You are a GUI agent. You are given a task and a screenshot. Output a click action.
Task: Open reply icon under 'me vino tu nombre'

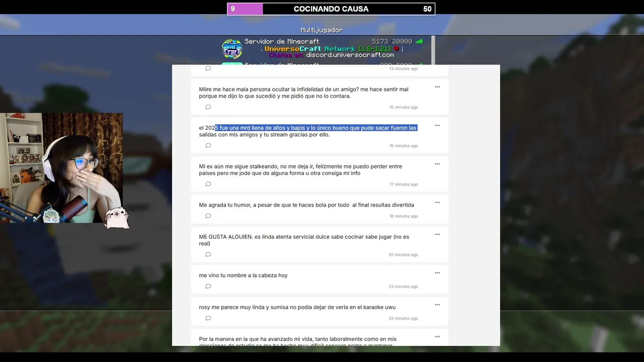coord(208,287)
